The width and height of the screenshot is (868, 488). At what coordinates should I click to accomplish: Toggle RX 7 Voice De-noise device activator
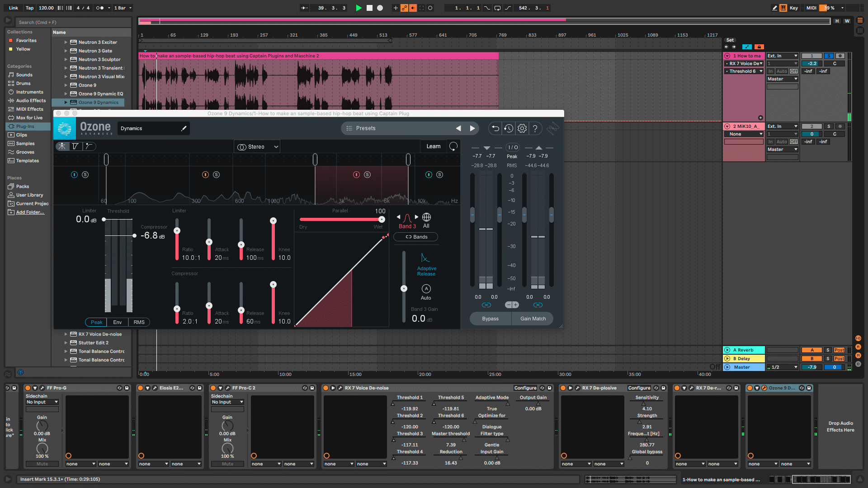tap(325, 388)
